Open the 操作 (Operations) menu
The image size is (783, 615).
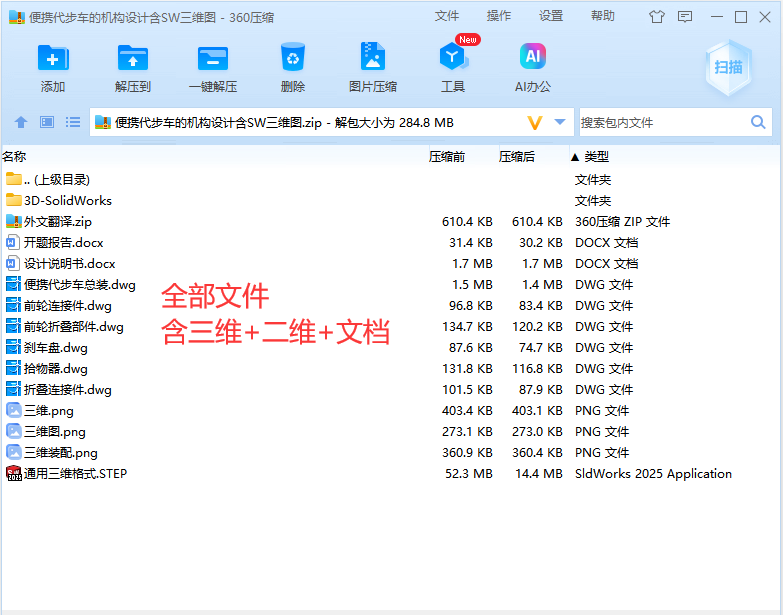tap(499, 16)
